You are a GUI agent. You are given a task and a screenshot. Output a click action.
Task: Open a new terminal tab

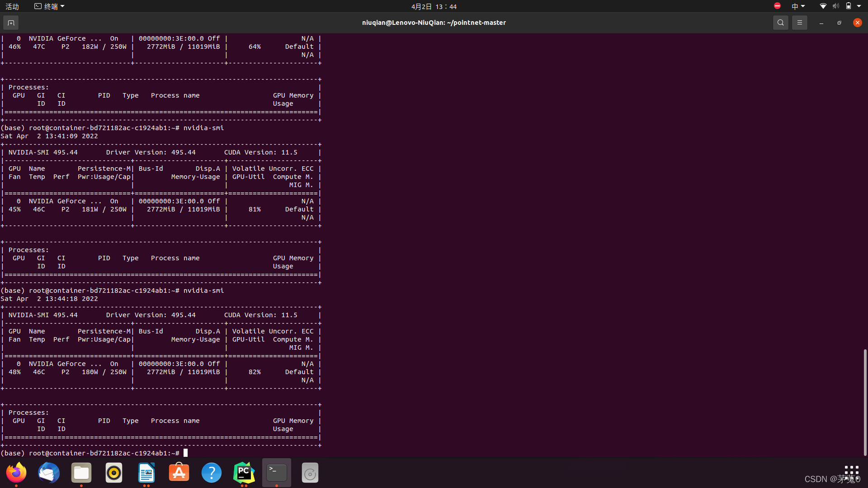pos(11,23)
